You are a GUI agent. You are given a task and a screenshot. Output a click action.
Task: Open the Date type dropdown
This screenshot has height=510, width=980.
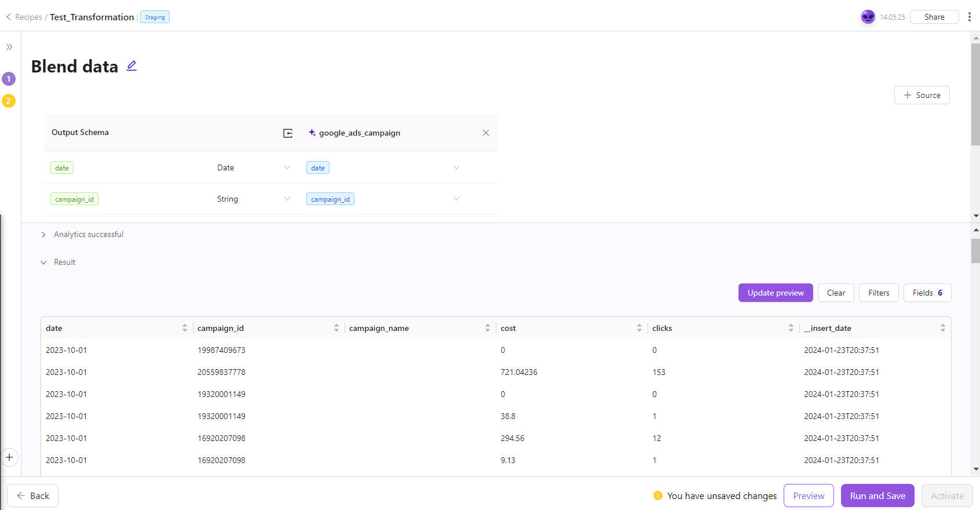[x=287, y=167]
